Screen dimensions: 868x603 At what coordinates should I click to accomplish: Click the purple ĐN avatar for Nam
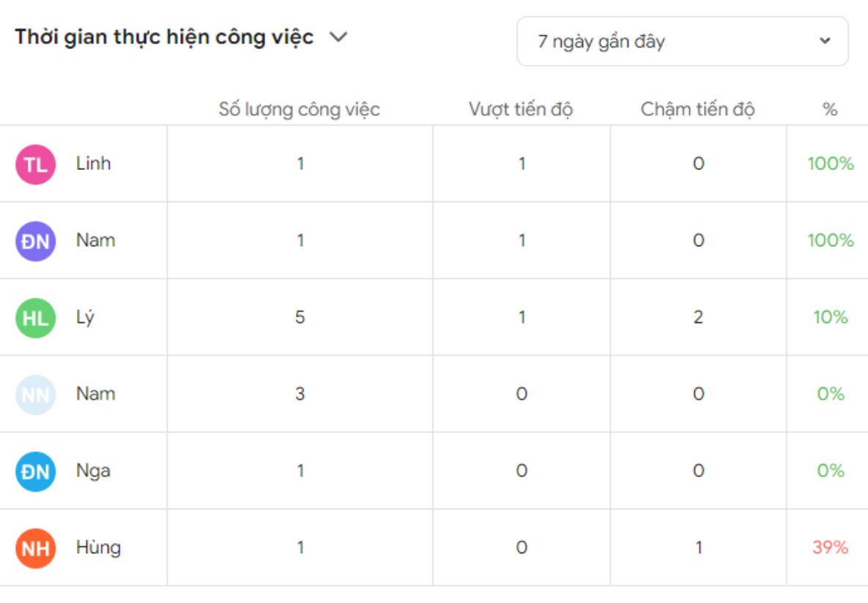35,242
